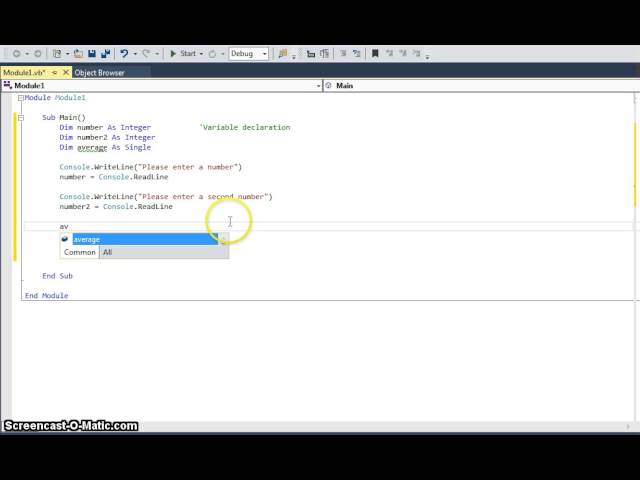
Task: Open the Start button dropdown arrow
Action: 201,53
